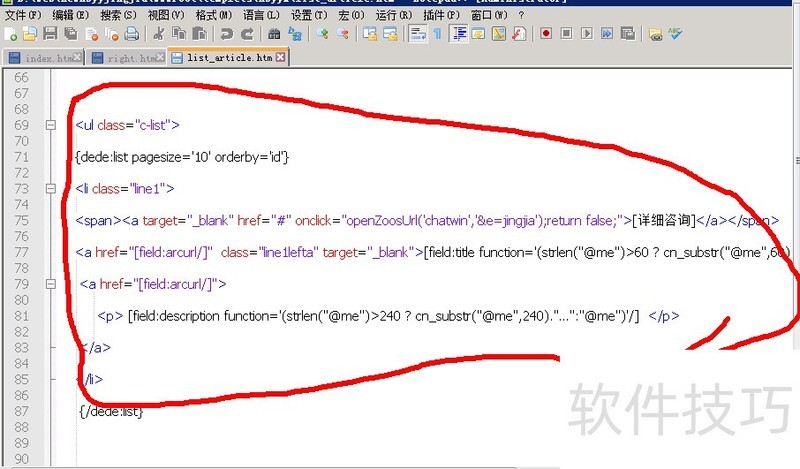800x469 pixels.
Task: Zoom out using the magnifier minus icon
Action: pyautogui.click(x=342, y=34)
